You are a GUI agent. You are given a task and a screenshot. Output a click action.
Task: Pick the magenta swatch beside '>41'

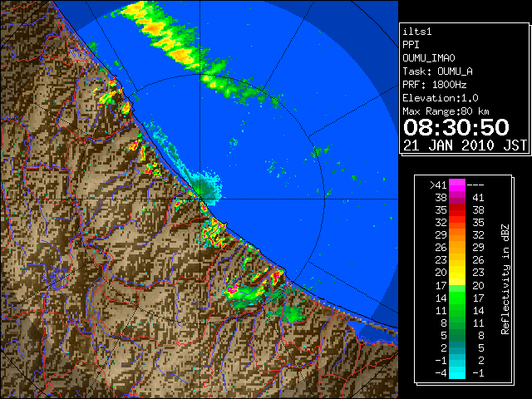click(x=457, y=185)
